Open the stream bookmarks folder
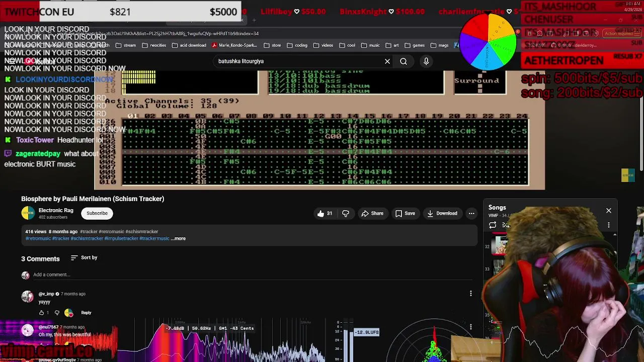 click(x=126, y=45)
